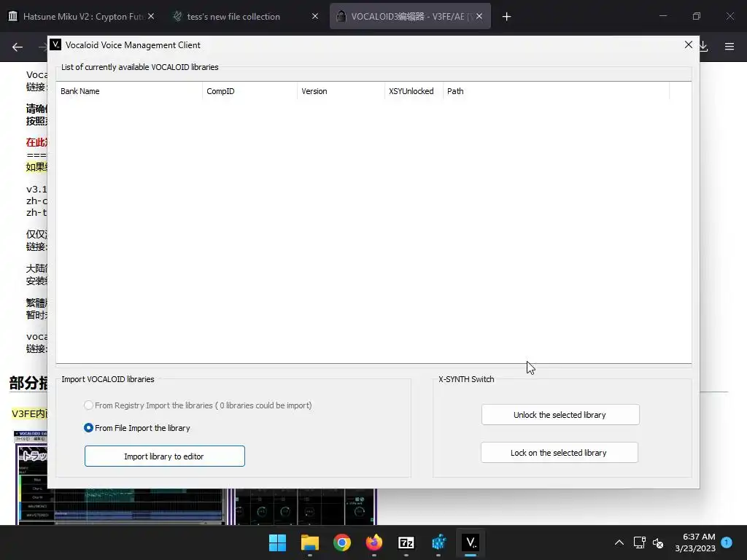747x560 pixels.
Task: Open muted volume tray icon
Action: tap(658, 542)
